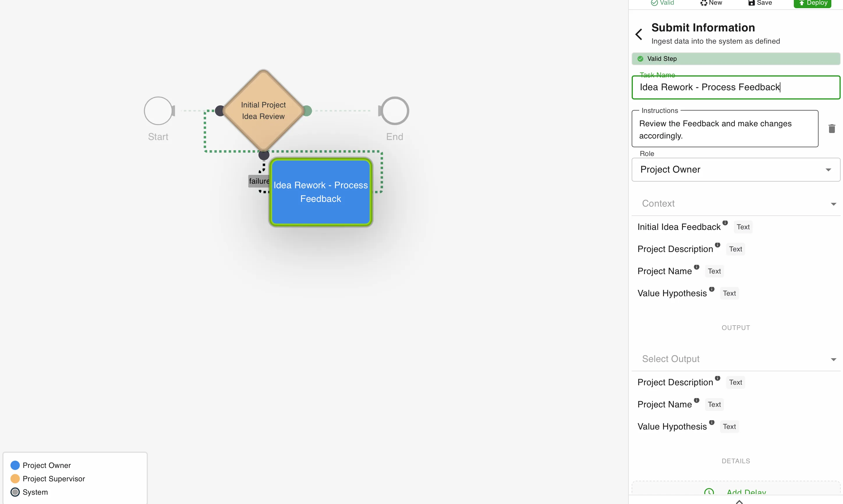Click Text type tag of Initial Idea Feedback
Screen dimensions: 843x504
click(x=743, y=227)
